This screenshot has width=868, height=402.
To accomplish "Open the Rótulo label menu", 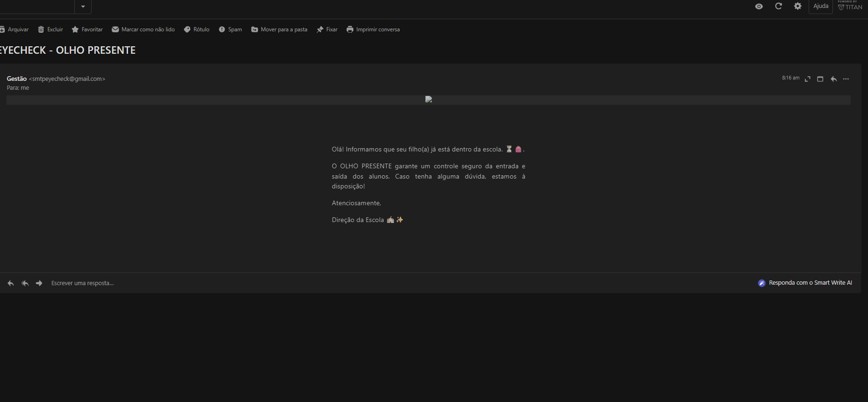I will pos(197,29).
